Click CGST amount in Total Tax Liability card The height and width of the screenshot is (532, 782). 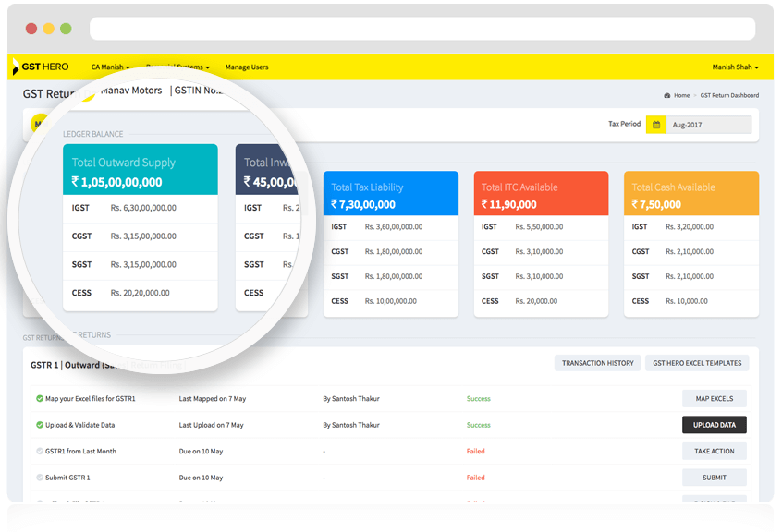394,251
